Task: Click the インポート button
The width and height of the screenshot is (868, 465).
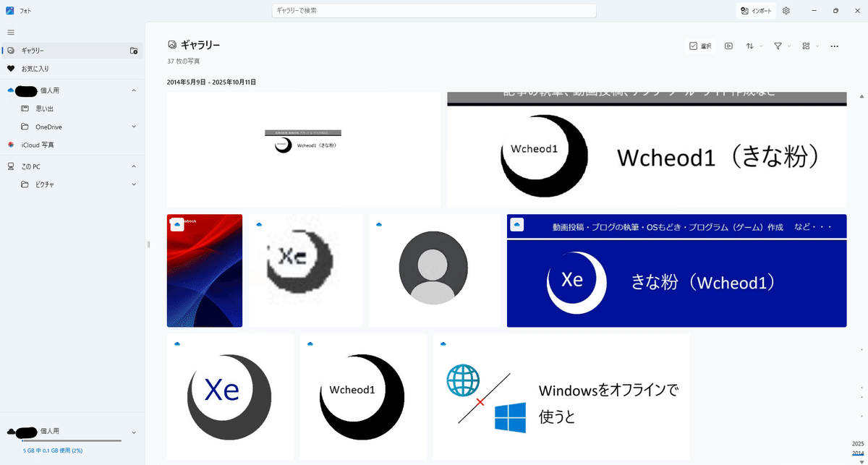Action: pos(756,10)
